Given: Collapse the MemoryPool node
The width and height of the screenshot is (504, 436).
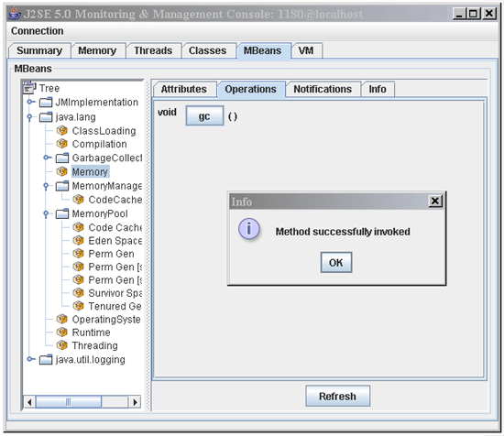Looking at the screenshot, I should pyautogui.click(x=46, y=214).
